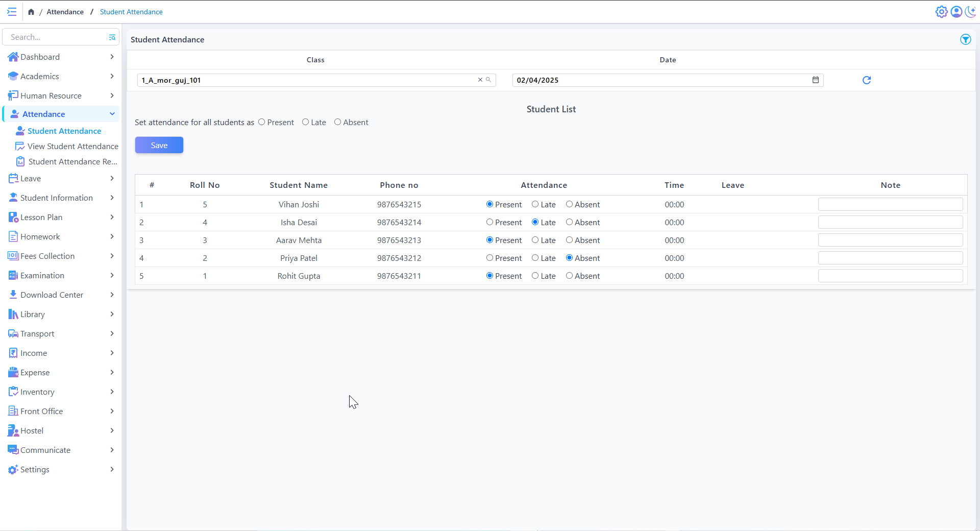The height and width of the screenshot is (531, 980).
Task: Click the filter icon in Student Attendance header
Action: [965, 39]
